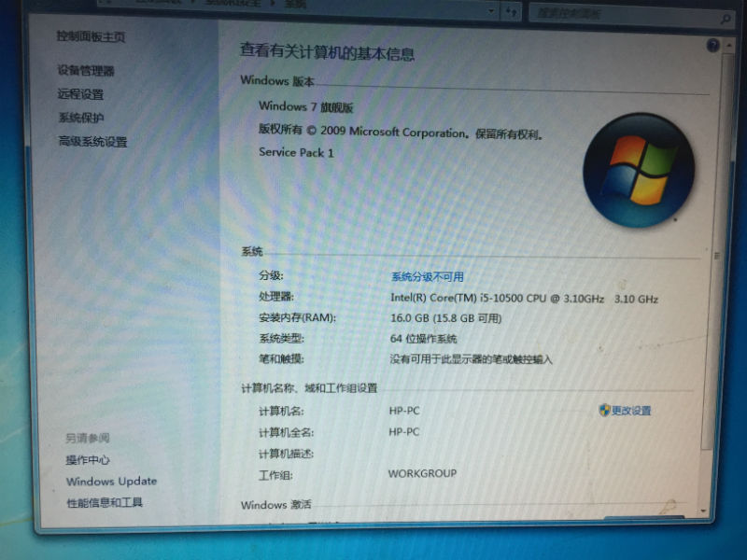Image resolution: width=747 pixels, height=560 pixels.
Task: Click the magnifier icon in search box
Action: point(726,19)
